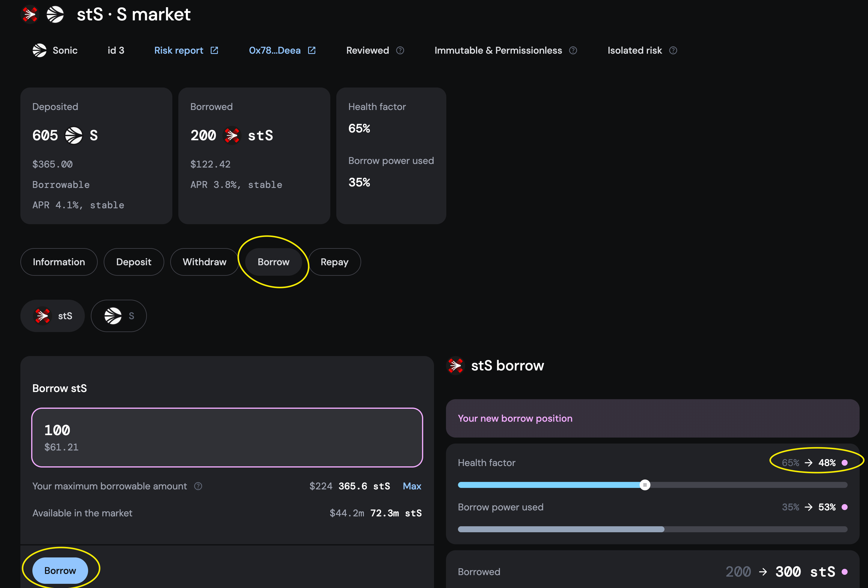This screenshot has height=588, width=868.
Task: Click the stS icon beside the stS borrow heading
Action: point(455,365)
